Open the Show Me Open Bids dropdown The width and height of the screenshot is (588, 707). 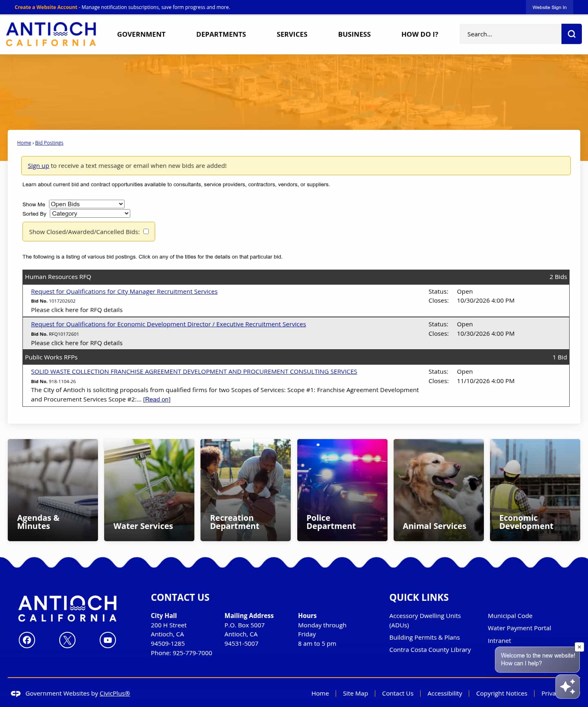[87, 204]
